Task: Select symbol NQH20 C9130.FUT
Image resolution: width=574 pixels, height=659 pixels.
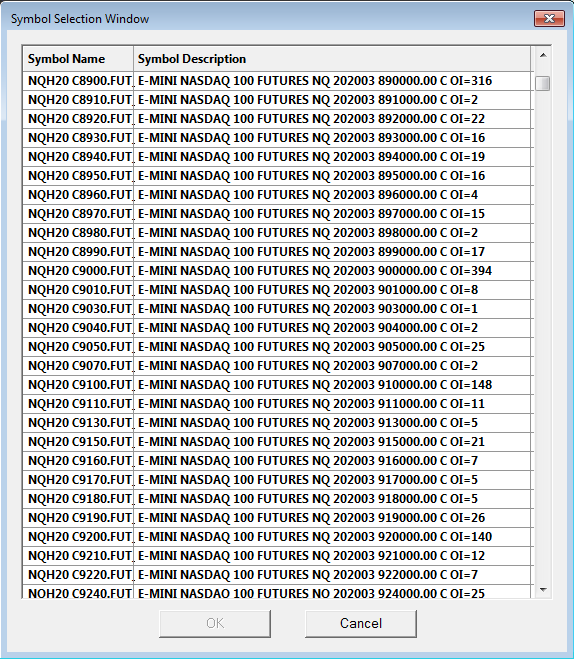Action: pos(78,422)
